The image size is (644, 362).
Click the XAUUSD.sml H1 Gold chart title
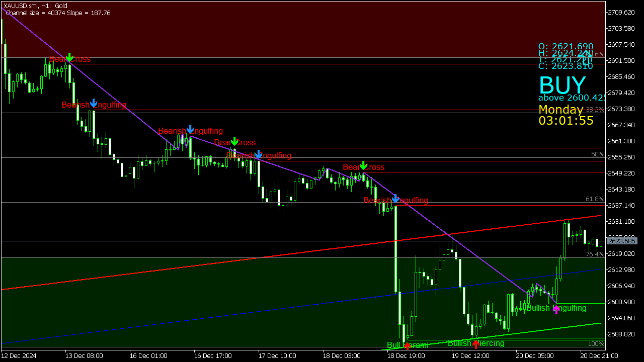point(36,6)
